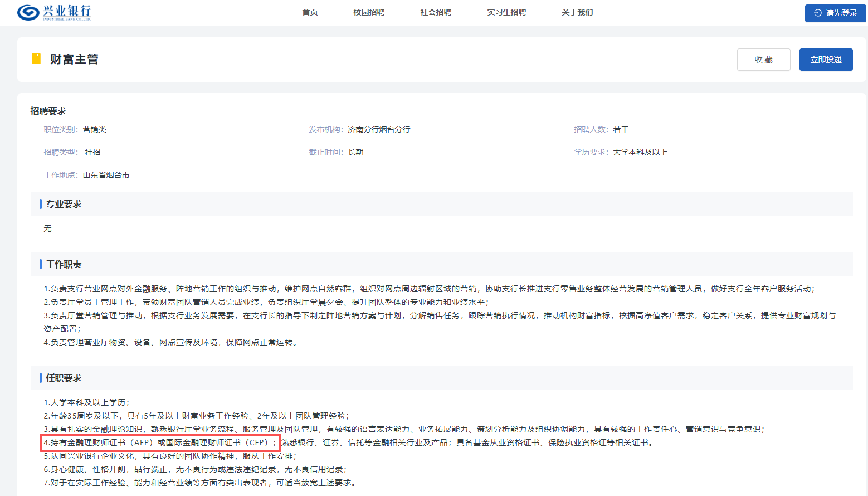Viewport: 868px width, 496px height.
Task: Click the 山东省烟台市 work location value
Action: point(106,175)
